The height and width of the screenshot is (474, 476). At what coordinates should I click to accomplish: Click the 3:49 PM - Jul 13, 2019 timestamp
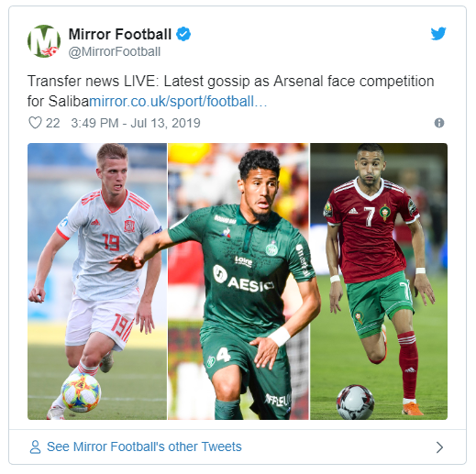coord(136,123)
